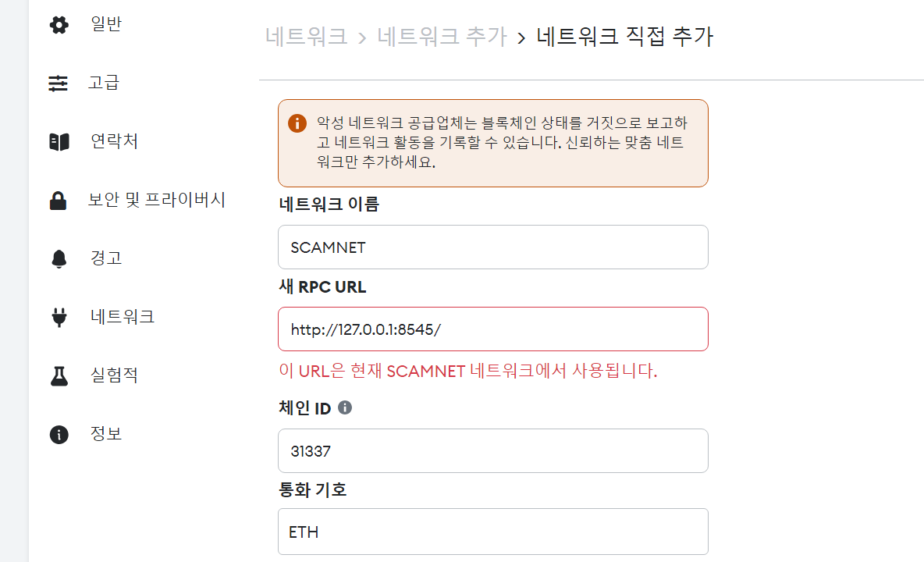The height and width of the screenshot is (562, 924).
Task: Focus the 새 RPC URL field
Action: [x=492, y=329]
